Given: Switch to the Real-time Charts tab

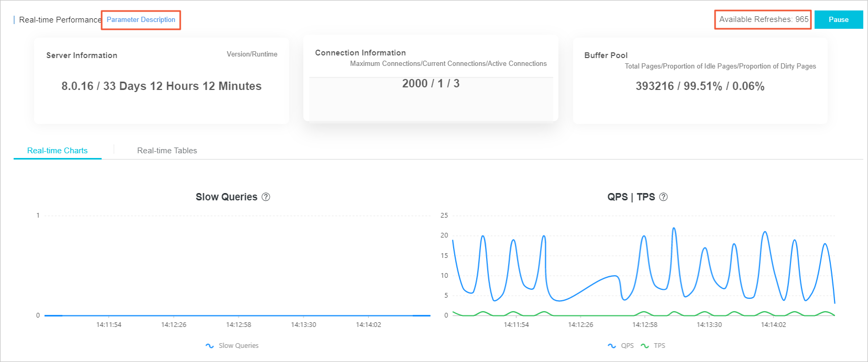Looking at the screenshot, I should pyautogui.click(x=57, y=151).
